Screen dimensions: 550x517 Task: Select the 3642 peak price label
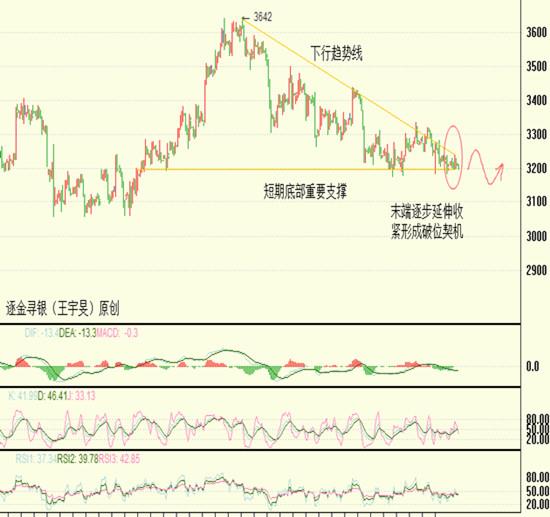point(262,17)
